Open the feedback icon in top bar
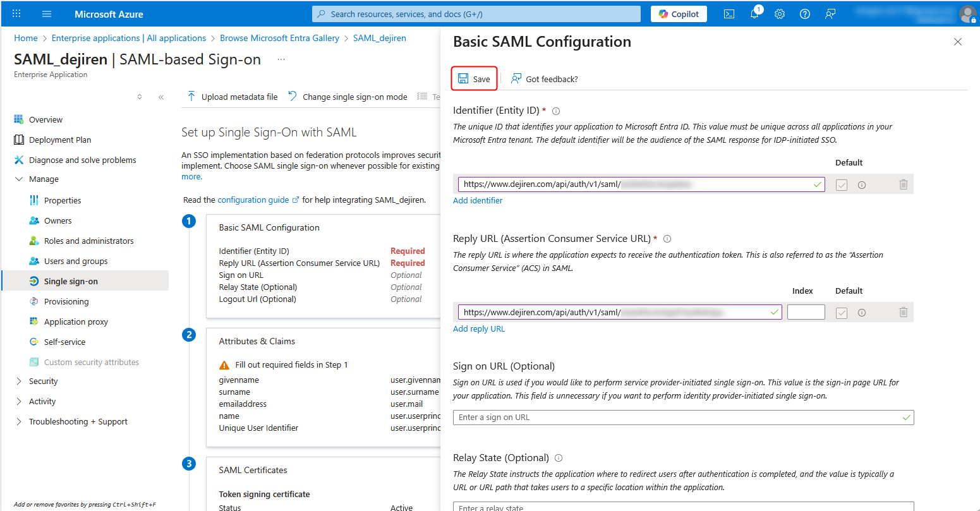Viewport: 980px width, 511px height. pyautogui.click(x=830, y=14)
